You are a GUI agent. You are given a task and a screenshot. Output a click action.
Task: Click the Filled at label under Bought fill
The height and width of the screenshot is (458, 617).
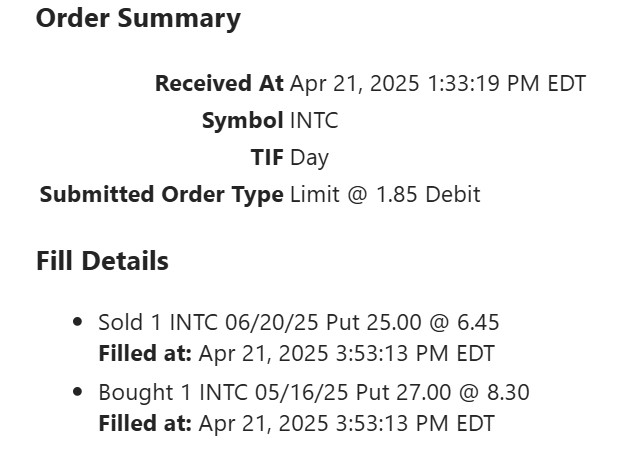click(145, 423)
